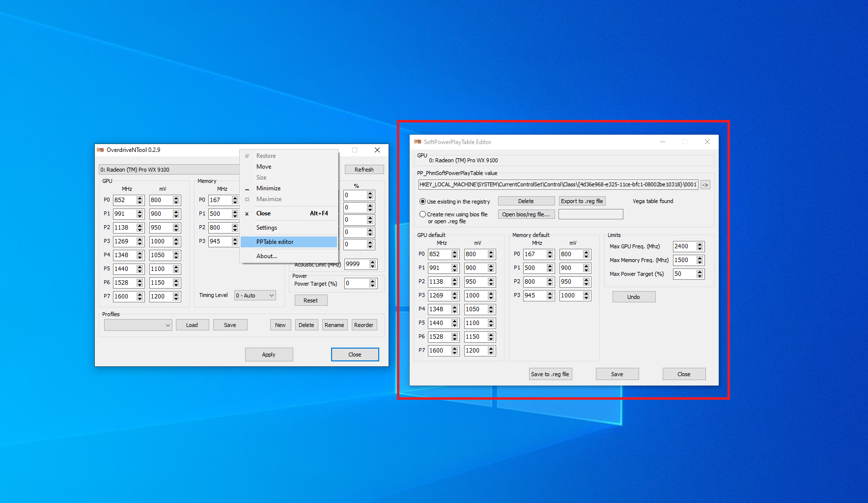
Task: Adjust Memory default P3 mV 1000 spinner
Action: (587, 296)
